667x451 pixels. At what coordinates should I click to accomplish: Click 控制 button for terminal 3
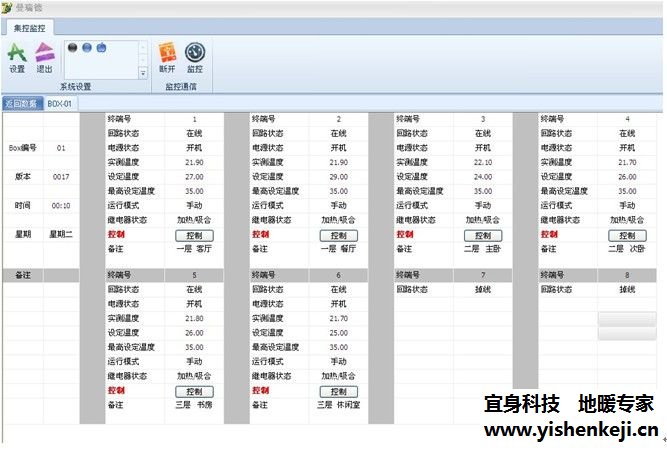483,235
